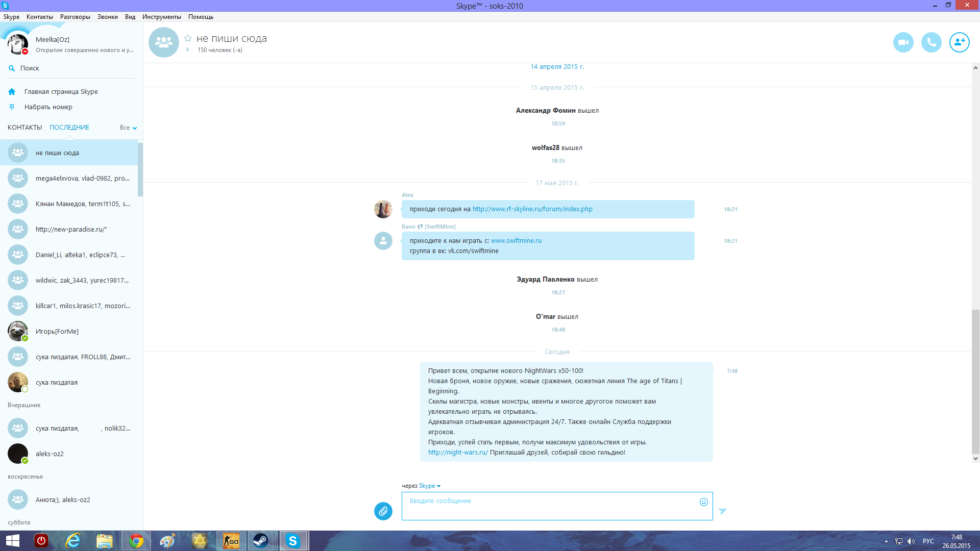
Task: Open CS:GO from the taskbar
Action: [x=231, y=541]
